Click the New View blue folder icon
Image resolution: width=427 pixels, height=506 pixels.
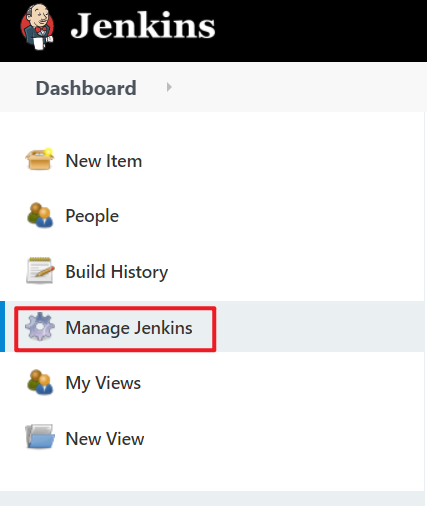pyautogui.click(x=40, y=437)
